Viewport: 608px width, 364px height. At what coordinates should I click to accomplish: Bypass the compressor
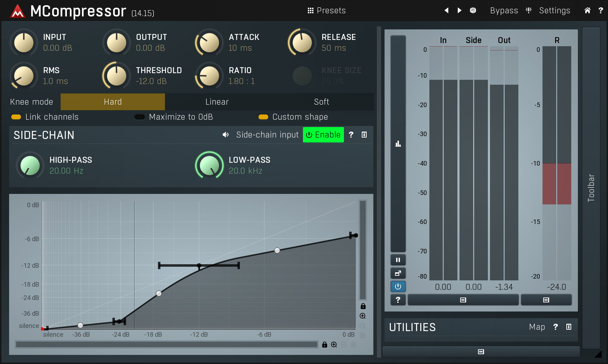coord(504,10)
